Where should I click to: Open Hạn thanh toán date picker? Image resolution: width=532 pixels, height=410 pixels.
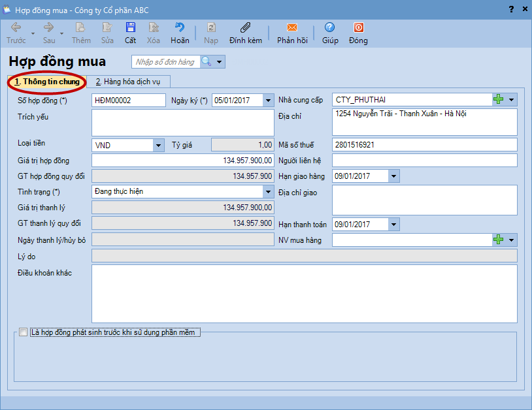click(393, 225)
